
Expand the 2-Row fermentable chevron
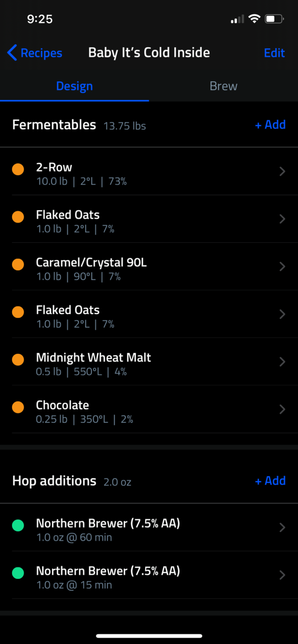point(282,171)
